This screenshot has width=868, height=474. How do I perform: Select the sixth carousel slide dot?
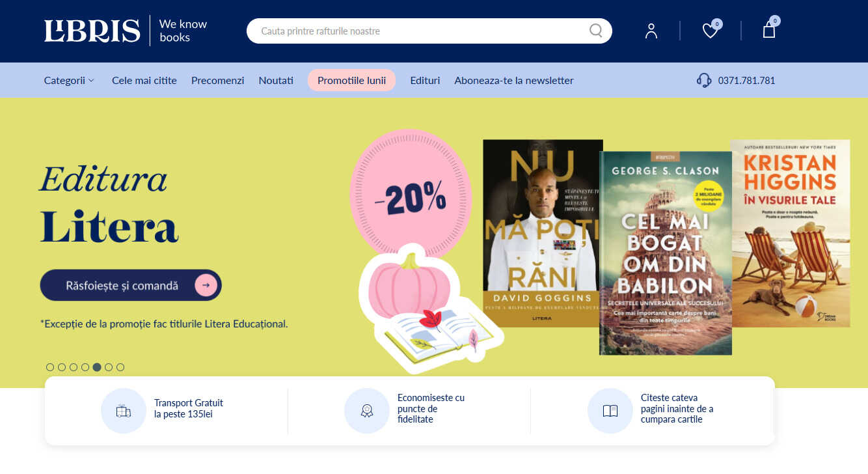tap(109, 367)
